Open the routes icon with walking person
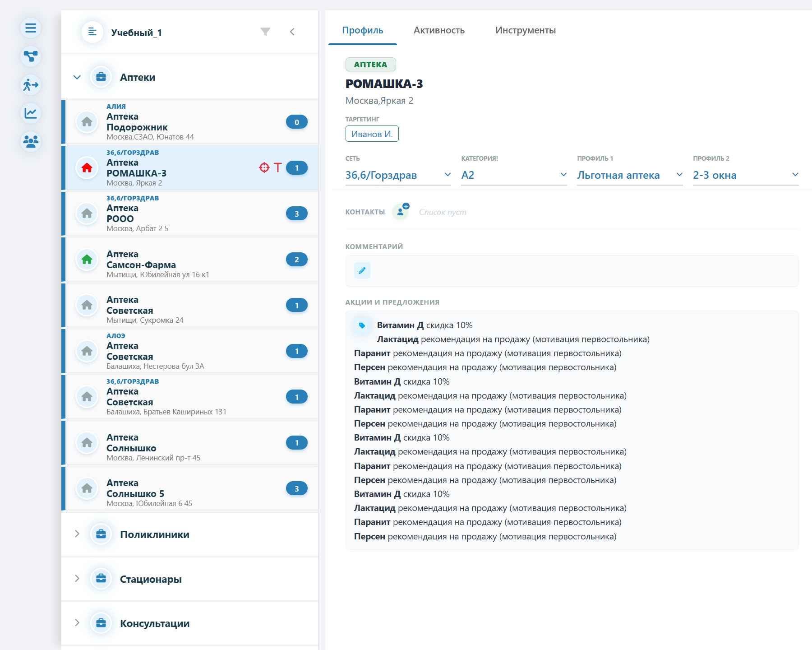 click(x=30, y=85)
